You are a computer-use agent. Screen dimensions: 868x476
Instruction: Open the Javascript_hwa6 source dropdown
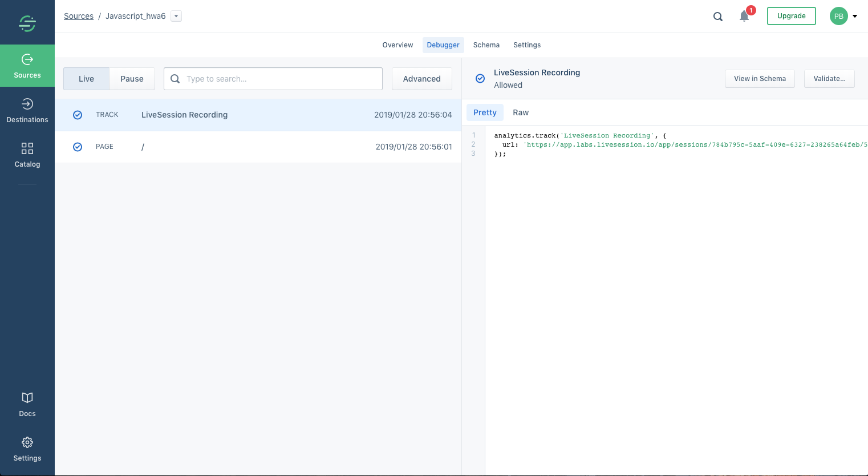pyautogui.click(x=176, y=16)
